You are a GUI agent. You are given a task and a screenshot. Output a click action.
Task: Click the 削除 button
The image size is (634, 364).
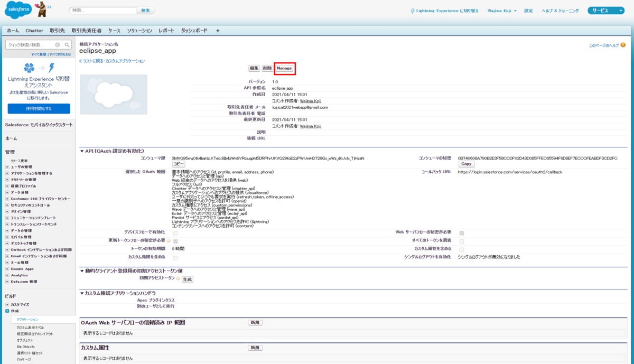pyautogui.click(x=267, y=68)
